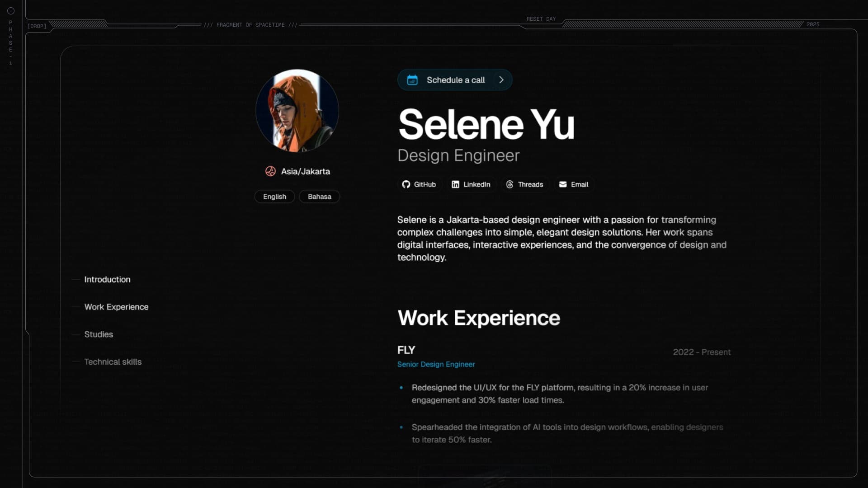
Task: Click the calendar icon in Schedule a call
Action: pyautogui.click(x=412, y=80)
